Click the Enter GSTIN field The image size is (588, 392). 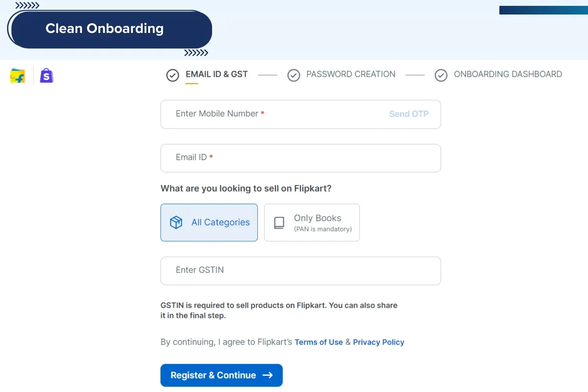click(274, 270)
